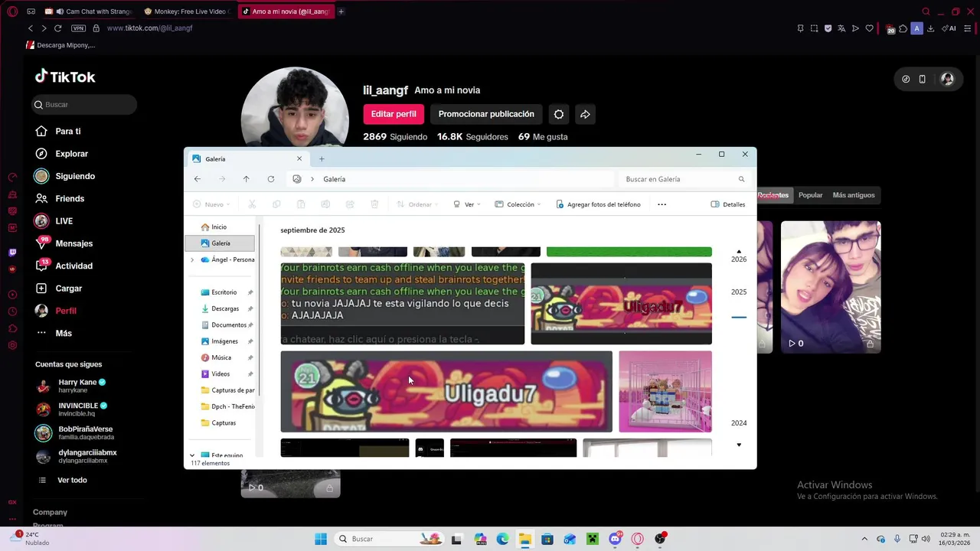Open Opera AI assistant button
Image resolution: width=980 pixels, height=551 pixels.
tap(949, 28)
